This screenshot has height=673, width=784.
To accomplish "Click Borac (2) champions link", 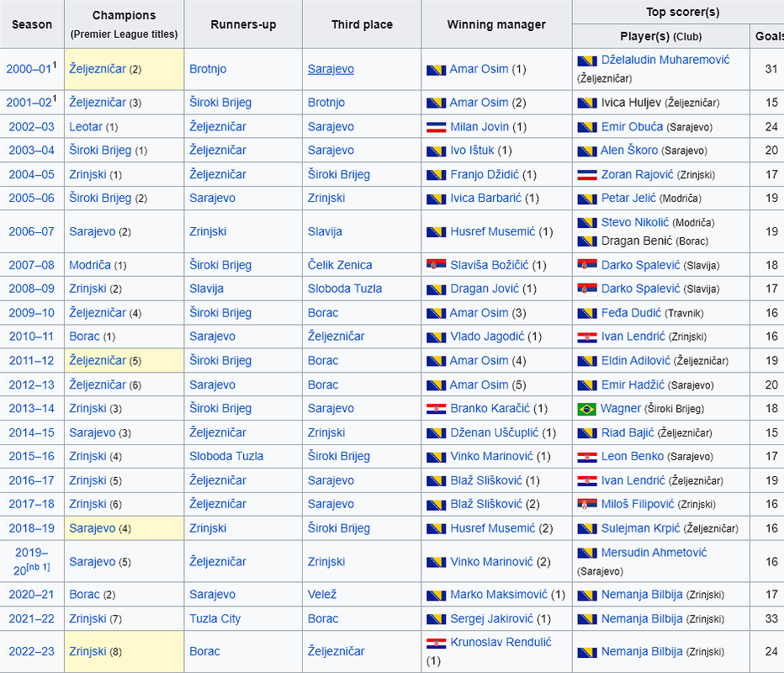I will (84, 595).
